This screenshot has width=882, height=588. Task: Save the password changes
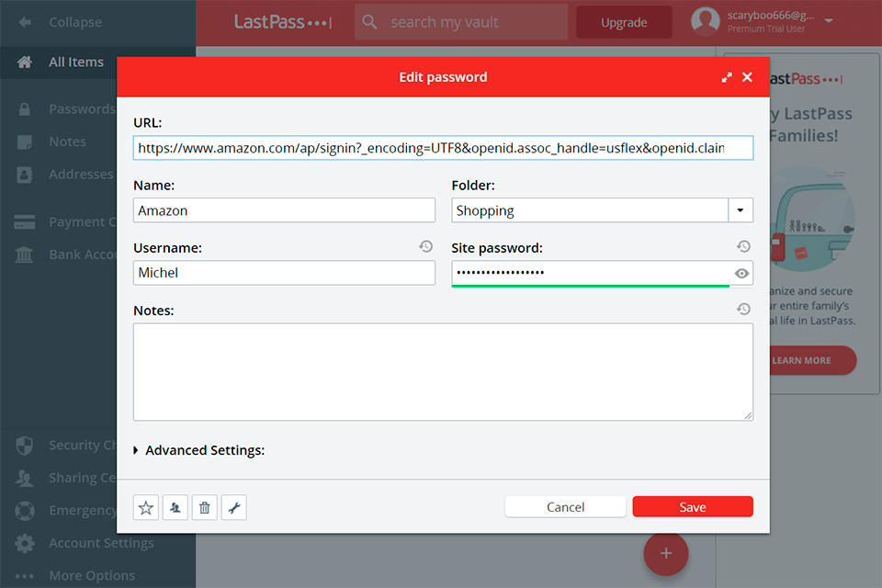pyautogui.click(x=693, y=507)
